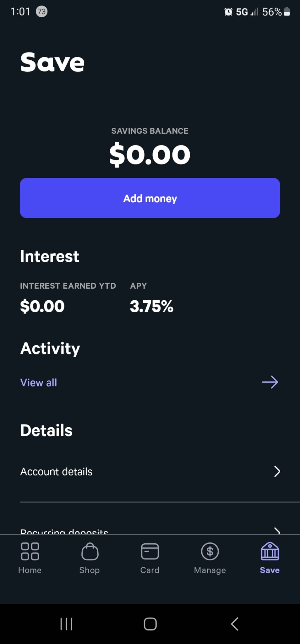The width and height of the screenshot is (300, 644).
Task: Select the Card icon in bottom navigation
Action: point(150,551)
